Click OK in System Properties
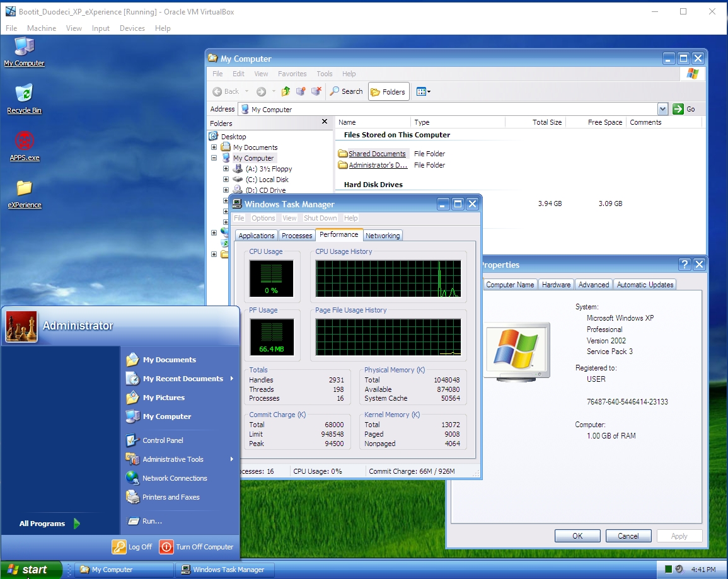The width and height of the screenshot is (728, 579). 577,536
